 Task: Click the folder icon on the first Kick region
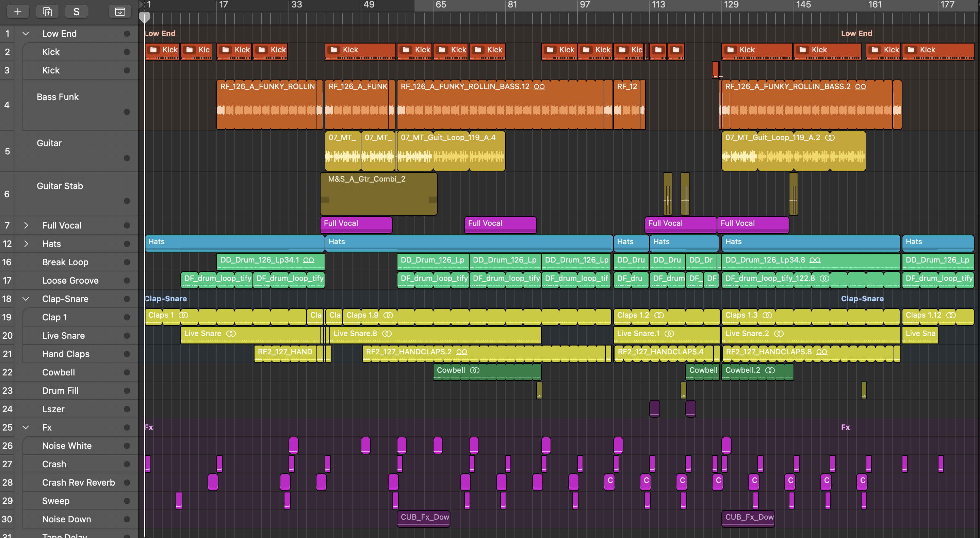[154, 50]
